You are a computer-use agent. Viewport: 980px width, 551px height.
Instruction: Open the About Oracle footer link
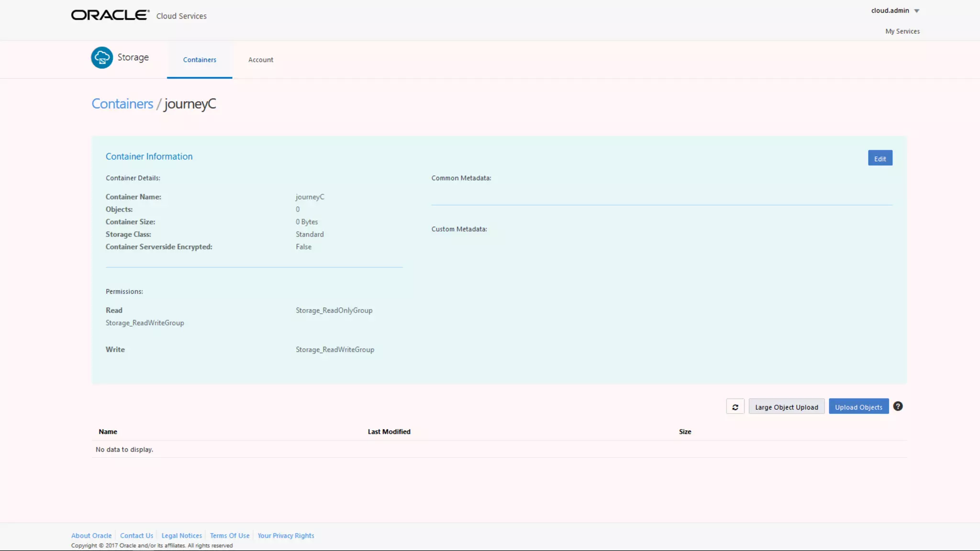tap(91, 536)
